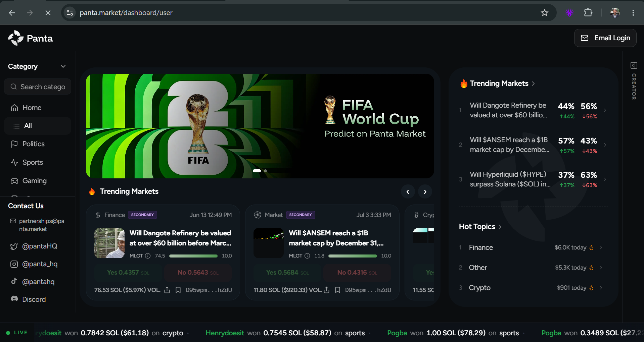This screenshot has width=644, height=342.
Task: Go back using the browser back arrow
Action: click(x=12, y=13)
